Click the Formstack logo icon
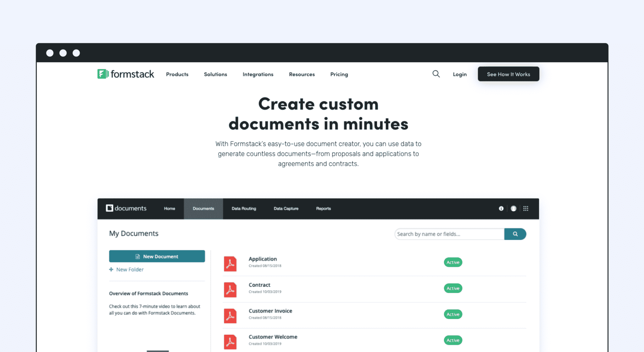 103,74
